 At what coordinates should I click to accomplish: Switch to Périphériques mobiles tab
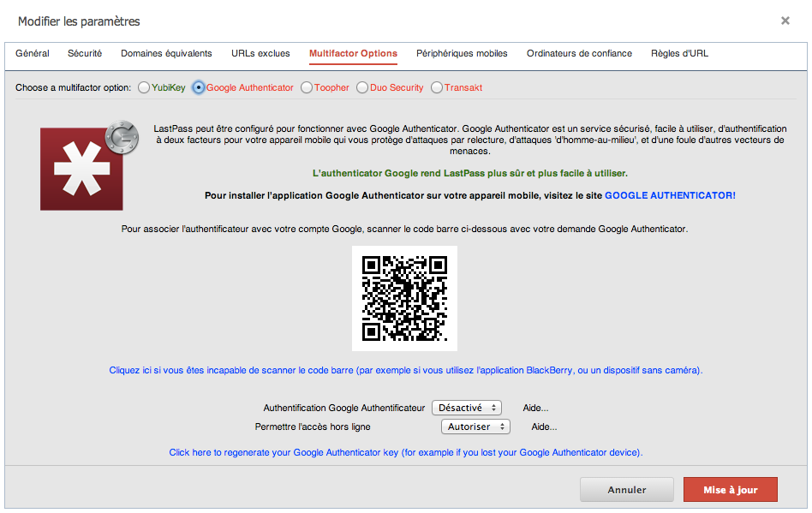[x=462, y=53]
